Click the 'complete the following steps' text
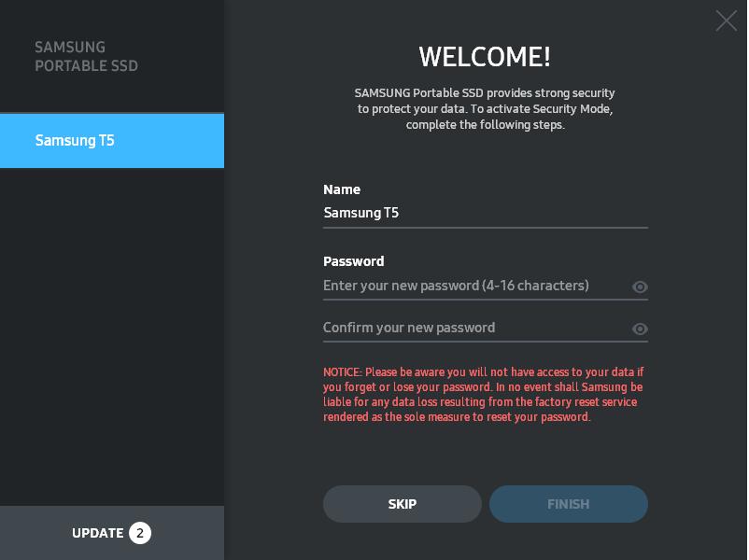 (486, 125)
